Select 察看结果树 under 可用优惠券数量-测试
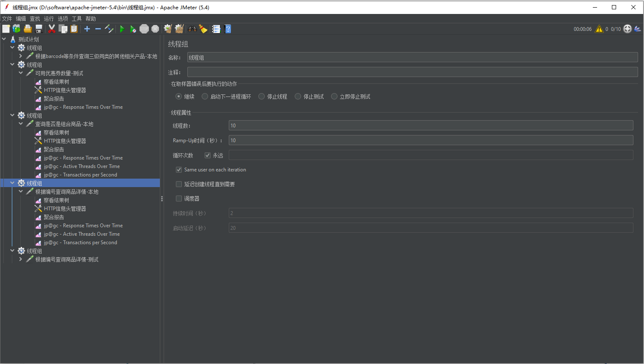Screen dimensions: 644x364 [56, 82]
